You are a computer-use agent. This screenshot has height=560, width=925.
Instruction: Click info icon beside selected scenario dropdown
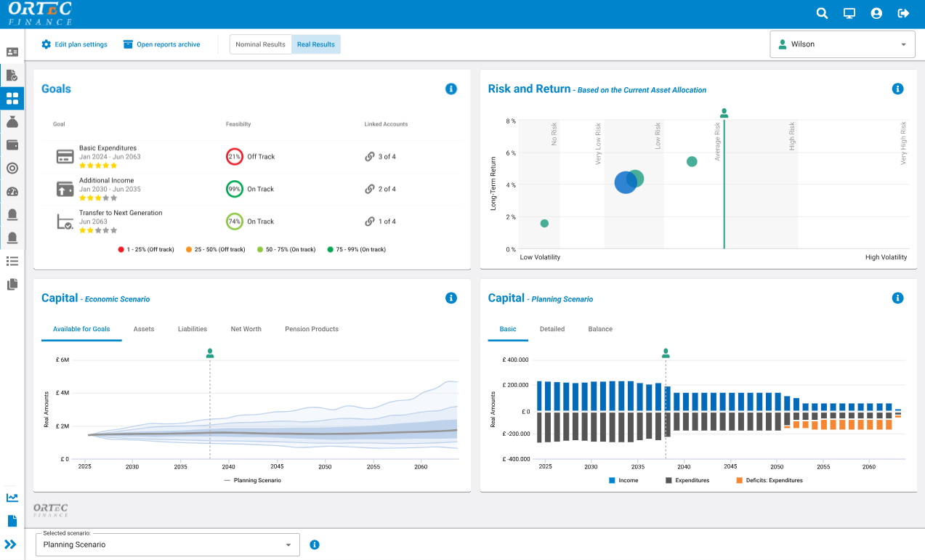click(315, 545)
